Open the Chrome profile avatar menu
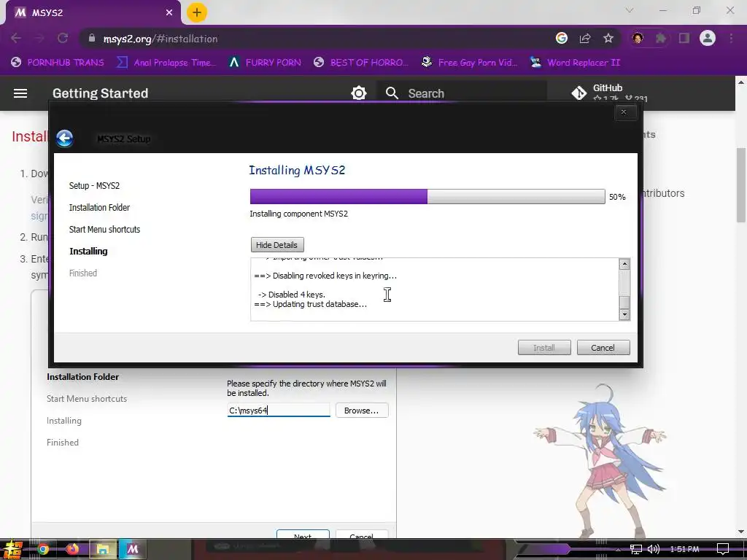The height and width of the screenshot is (560, 747). pyautogui.click(x=708, y=38)
